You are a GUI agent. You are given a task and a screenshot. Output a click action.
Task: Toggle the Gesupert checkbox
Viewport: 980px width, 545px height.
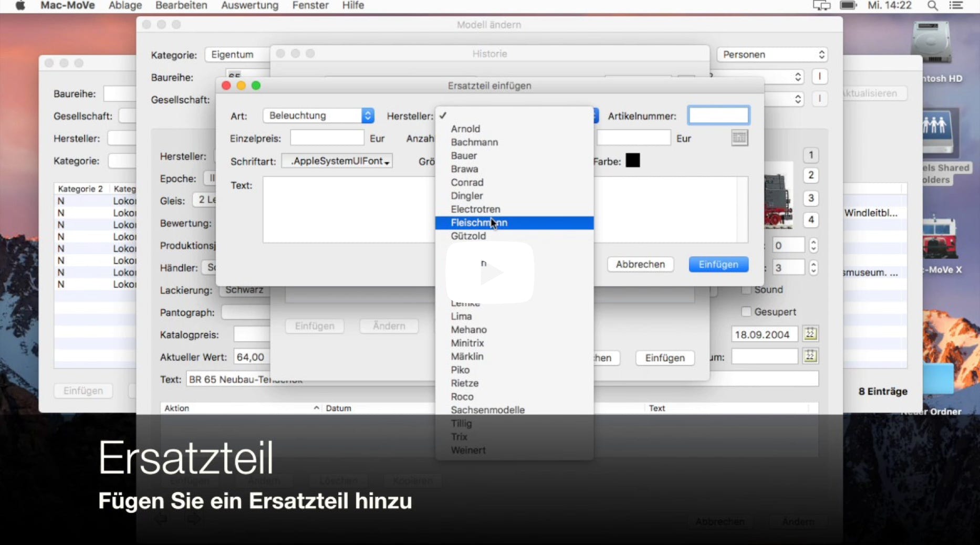[x=746, y=311]
